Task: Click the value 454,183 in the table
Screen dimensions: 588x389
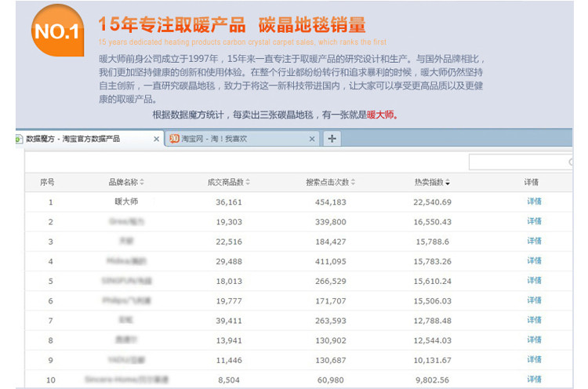Action: pyautogui.click(x=330, y=202)
